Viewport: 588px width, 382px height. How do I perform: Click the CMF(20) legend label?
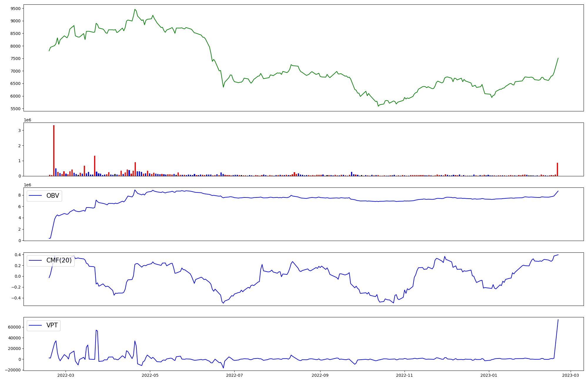pos(59,260)
